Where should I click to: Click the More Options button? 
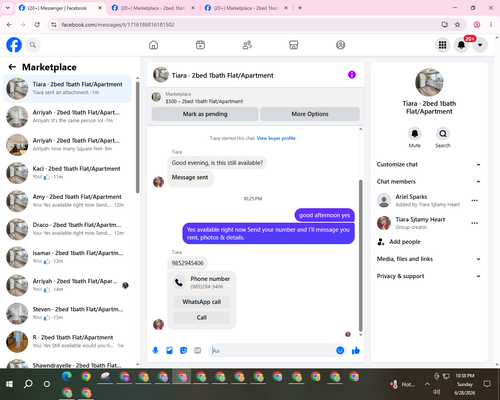pyautogui.click(x=310, y=114)
